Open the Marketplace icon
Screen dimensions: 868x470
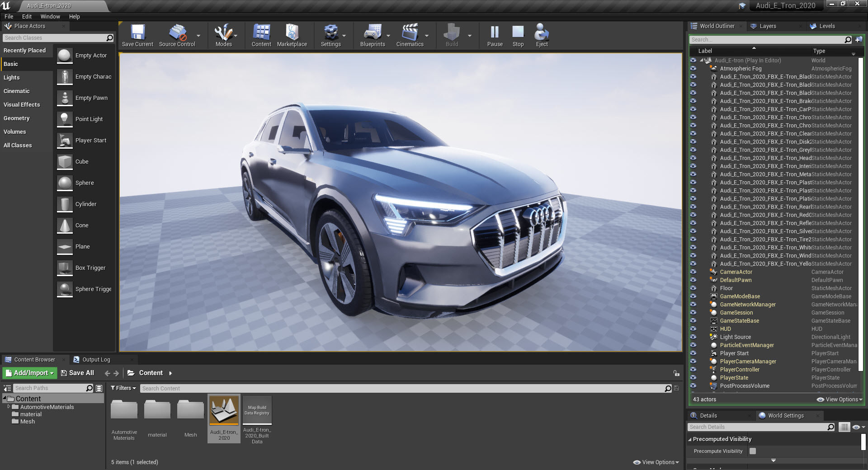[292, 33]
